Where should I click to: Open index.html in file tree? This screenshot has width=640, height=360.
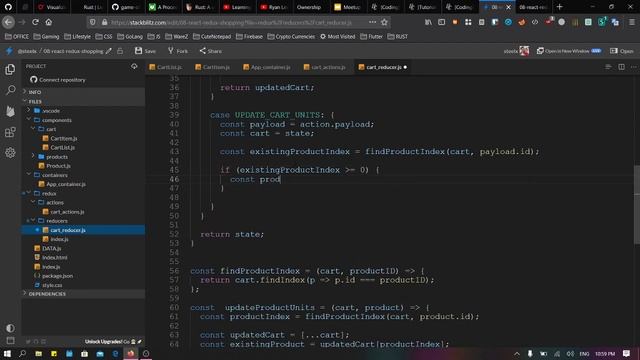point(55,258)
